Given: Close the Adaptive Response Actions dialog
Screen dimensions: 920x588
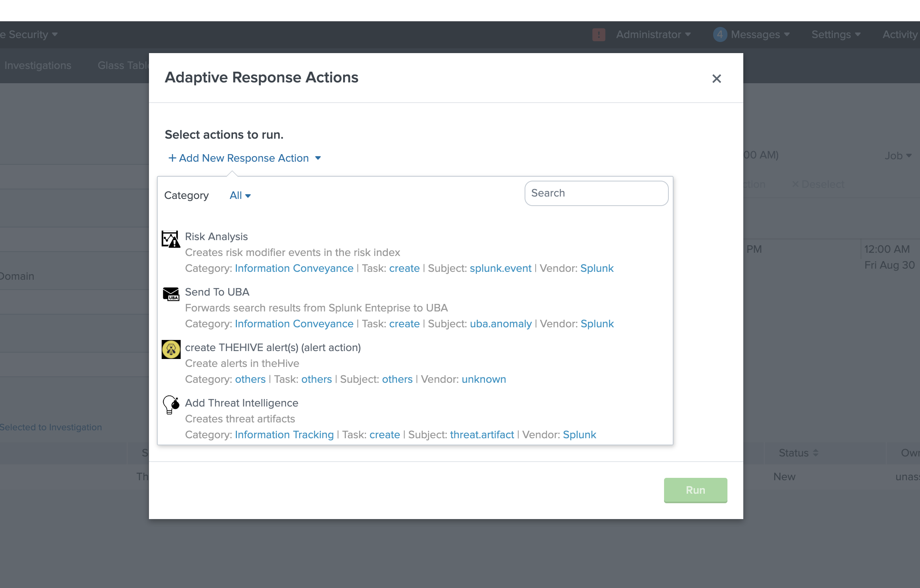Looking at the screenshot, I should click(x=716, y=78).
